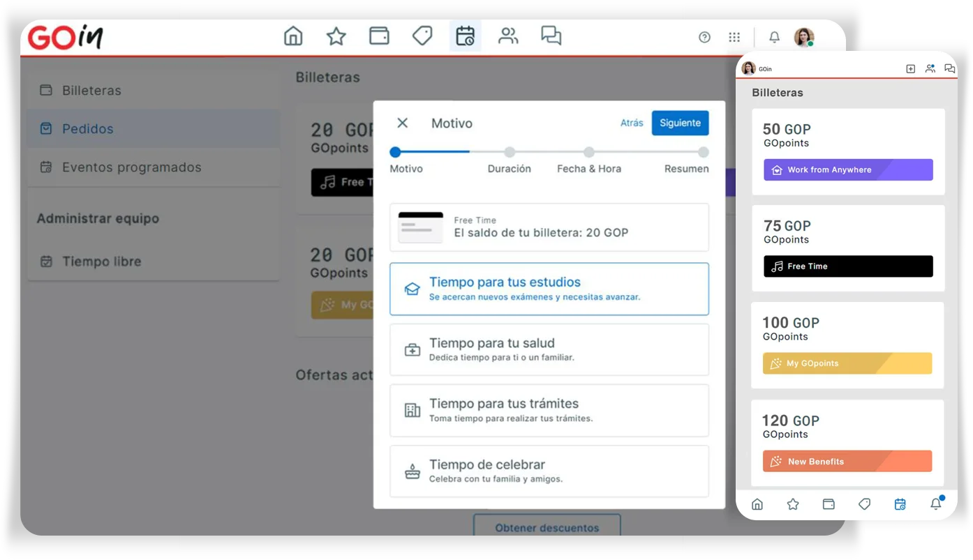973x560 pixels.
Task: Close the Motivo dialog with the X
Action: click(402, 123)
